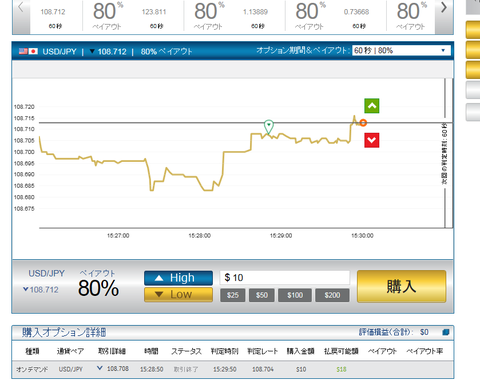Focus the $ 10 investment amount field
This screenshot has width=480, height=380.
pos(285,277)
